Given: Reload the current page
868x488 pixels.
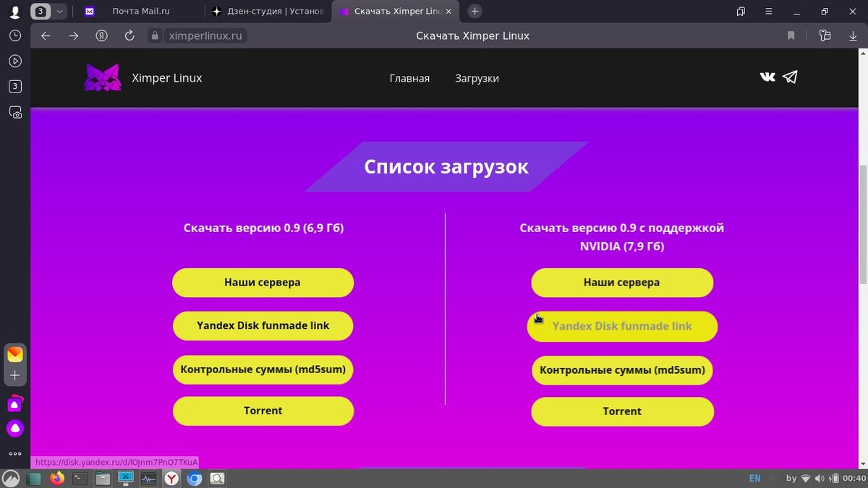Looking at the screenshot, I should (x=129, y=35).
